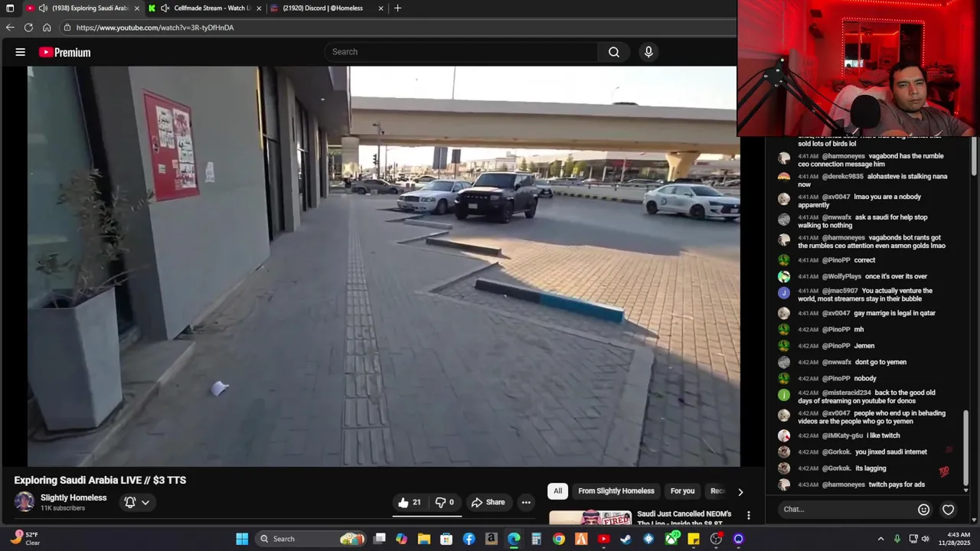Viewport: 980px width, 551px height.
Task: Click the Exploring Saudi Arabia LIVE title
Action: [100, 480]
